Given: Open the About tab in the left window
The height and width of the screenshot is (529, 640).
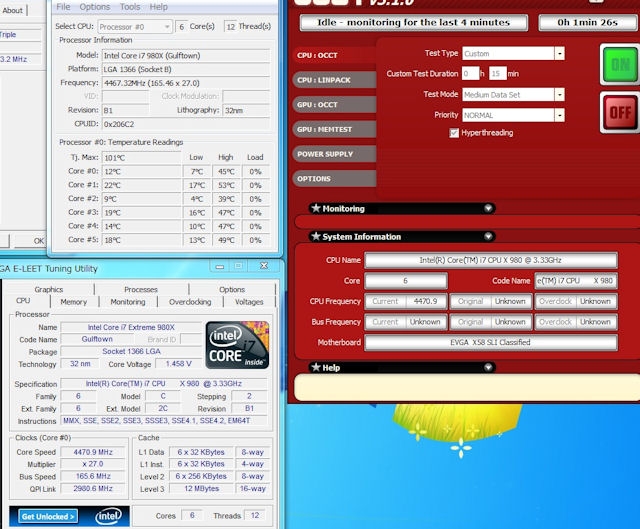Looking at the screenshot, I should pos(13,10).
